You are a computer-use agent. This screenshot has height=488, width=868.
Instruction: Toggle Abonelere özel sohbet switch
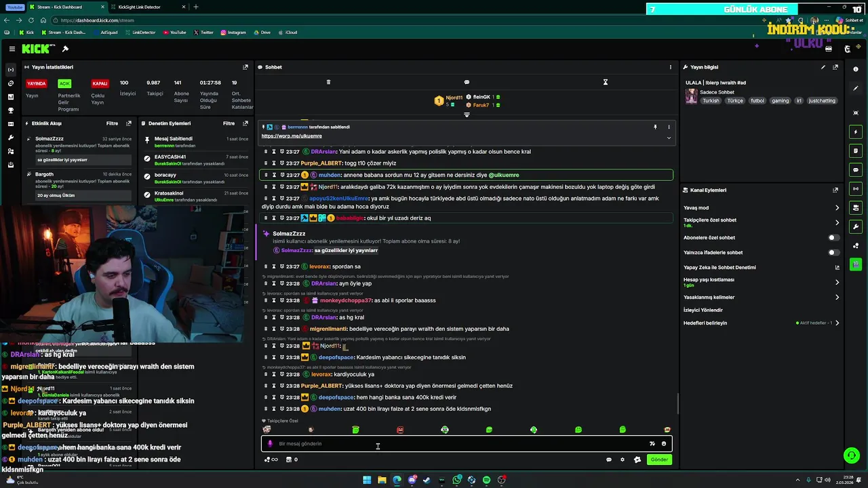click(833, 238)
